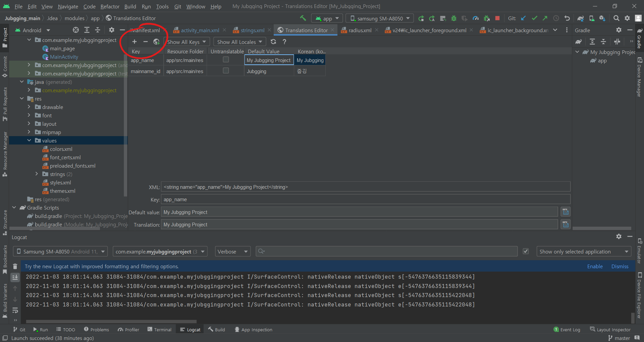Image resolution: width=644 pixels, height=342 pixels.
Task: Open Search Everywhere magnifier icon
Action: pos(616,18)
